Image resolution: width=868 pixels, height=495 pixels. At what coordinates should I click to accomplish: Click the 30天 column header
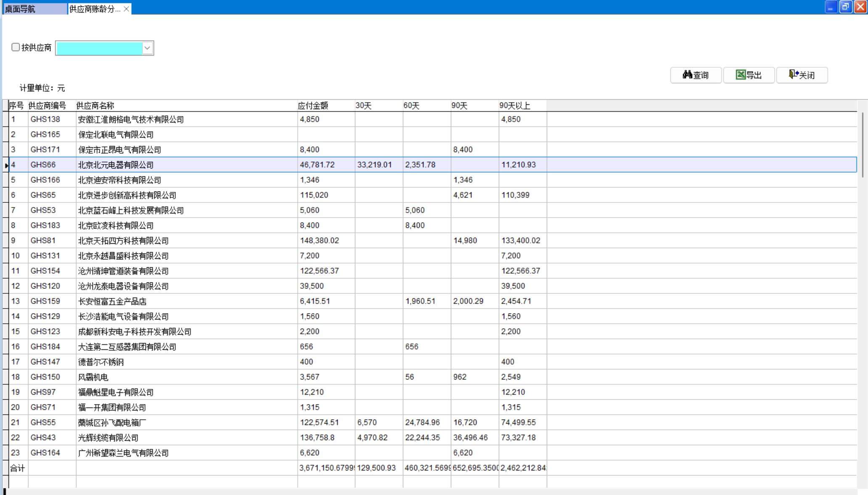(x=363, y=106)
